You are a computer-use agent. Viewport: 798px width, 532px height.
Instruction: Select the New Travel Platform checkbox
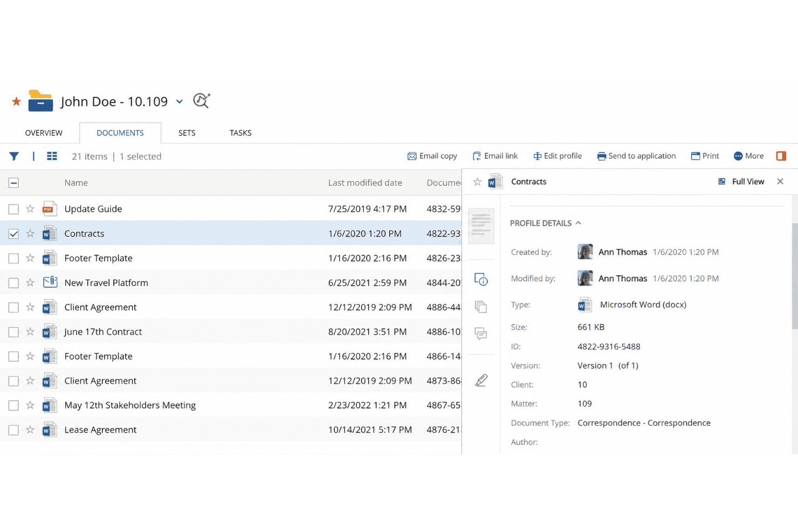[x=13, y=283]
